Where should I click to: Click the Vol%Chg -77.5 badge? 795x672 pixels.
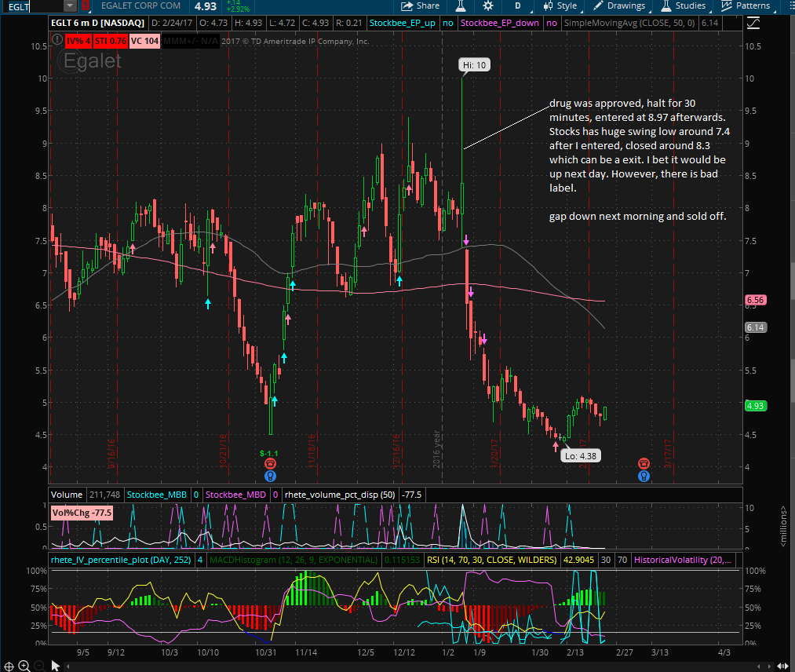click(x=82, y=513)
